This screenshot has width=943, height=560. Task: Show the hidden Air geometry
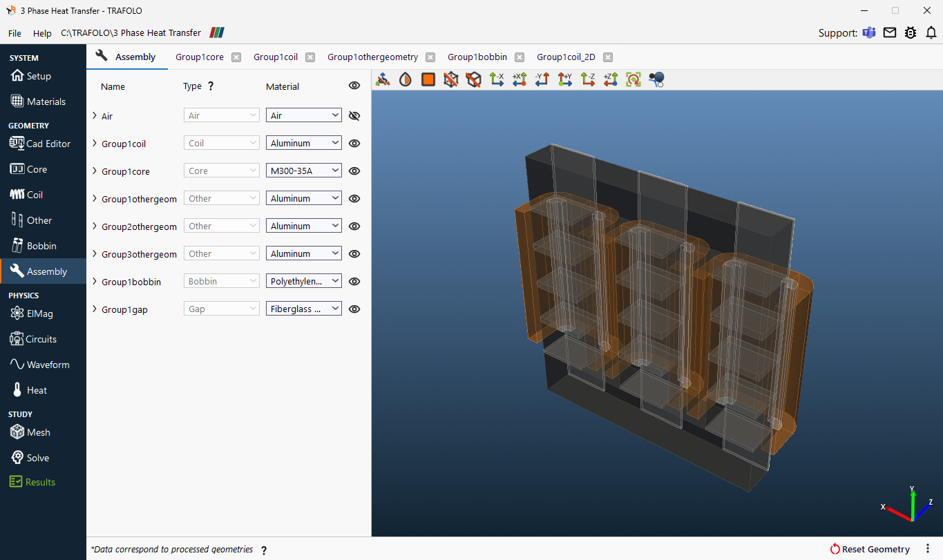(354, 115)
